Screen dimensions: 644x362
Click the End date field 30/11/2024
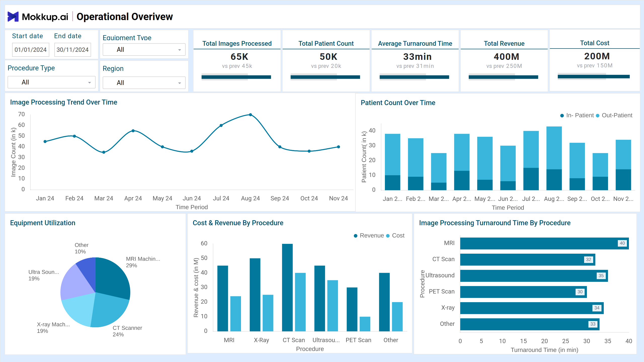[x=72, y=50]
